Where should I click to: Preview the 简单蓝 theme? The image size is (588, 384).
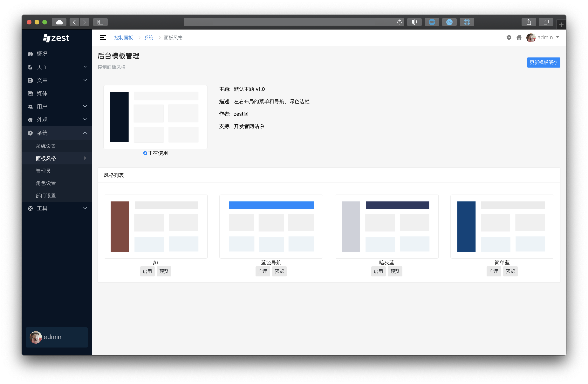pos(510,271)
